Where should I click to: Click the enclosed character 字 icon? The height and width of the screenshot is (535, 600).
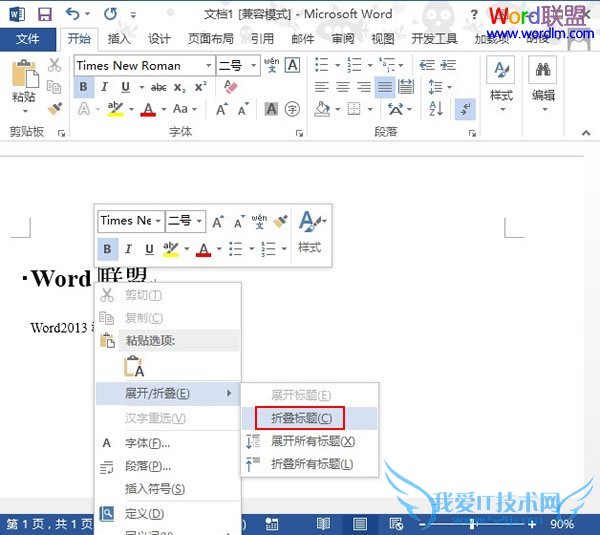coord(292,109)
